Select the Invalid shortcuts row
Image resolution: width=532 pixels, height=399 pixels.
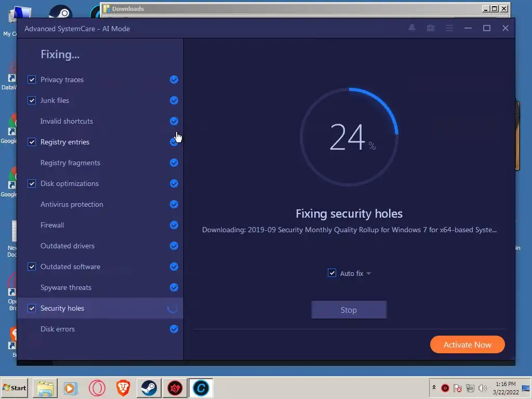(100, 121)
